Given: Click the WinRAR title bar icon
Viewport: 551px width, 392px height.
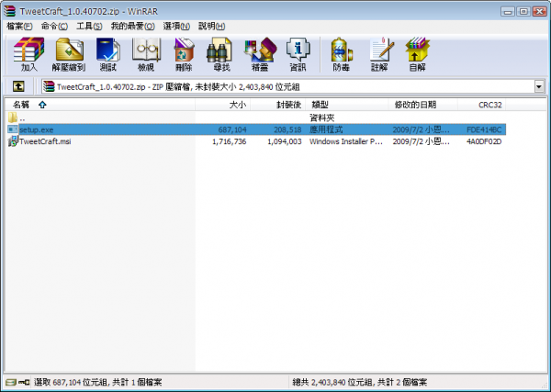Looking at the screenshot, I should pos(10,11).
